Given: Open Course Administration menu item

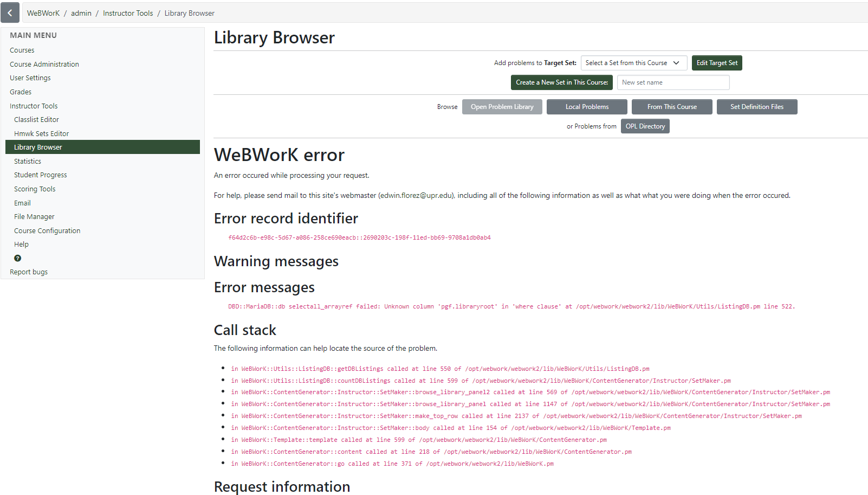Looking at the screenshot, I should pyautogui.click(x=44, y=64).
